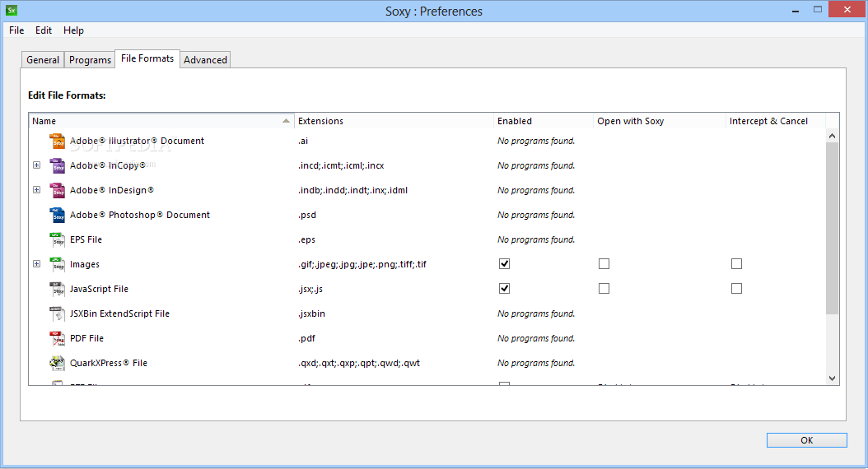Viewport: 868px width, 469px height.
Task: Select the Adobe InCopy row name
Action: [108, 165]
